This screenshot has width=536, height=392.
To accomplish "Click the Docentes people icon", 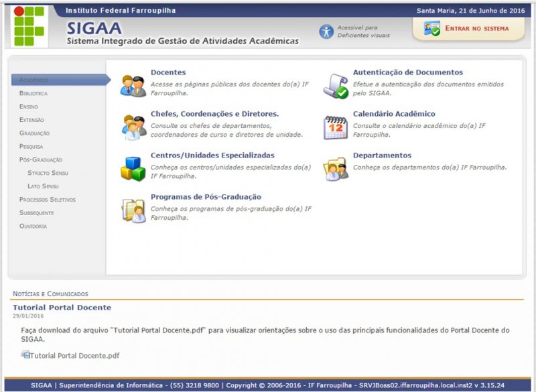I will pos(133,86).
